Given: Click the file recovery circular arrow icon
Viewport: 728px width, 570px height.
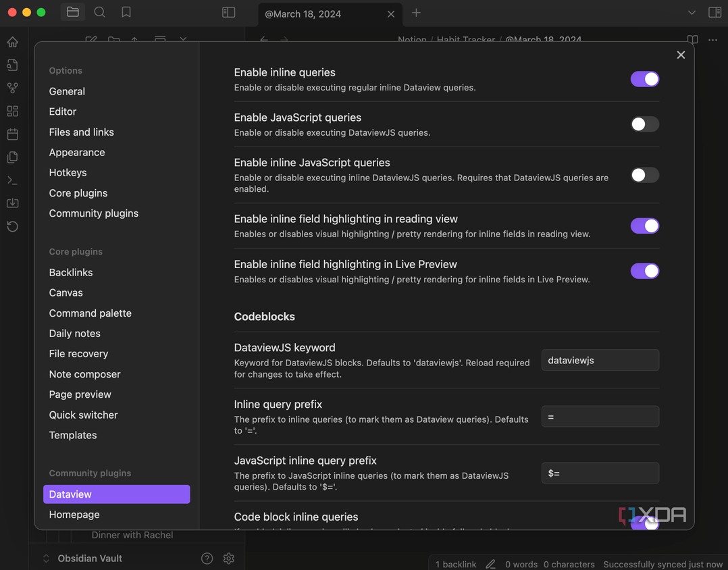Looking at the screenshot, I should [x=13, y=226].
